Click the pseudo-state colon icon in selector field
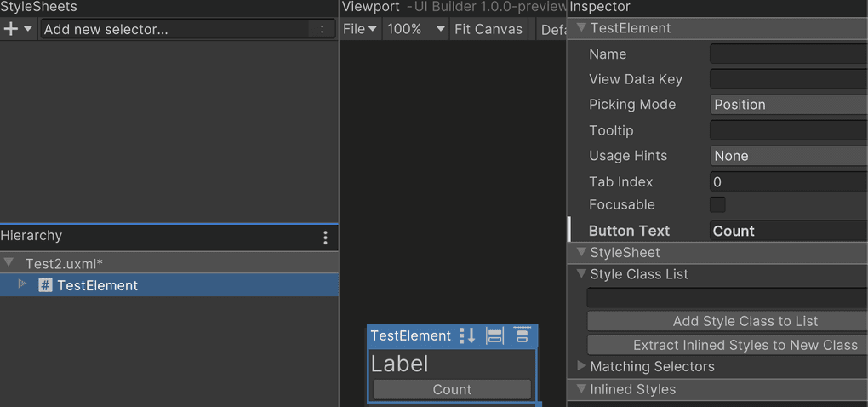 tap(321, 30)
